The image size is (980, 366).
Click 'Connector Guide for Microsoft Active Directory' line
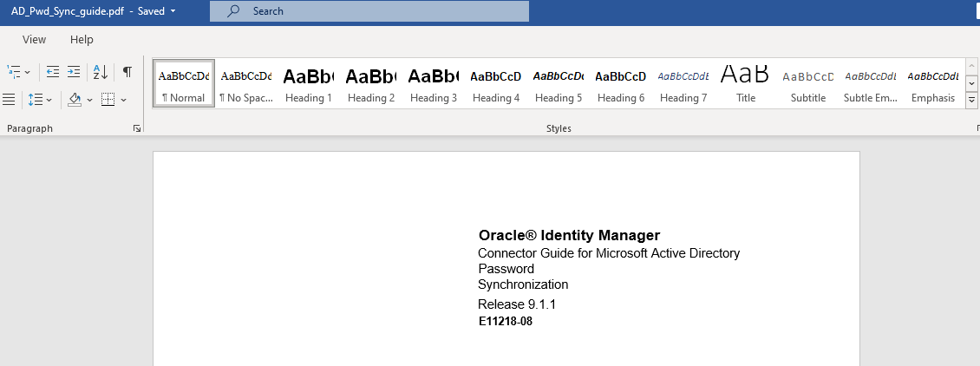[609, 253]
